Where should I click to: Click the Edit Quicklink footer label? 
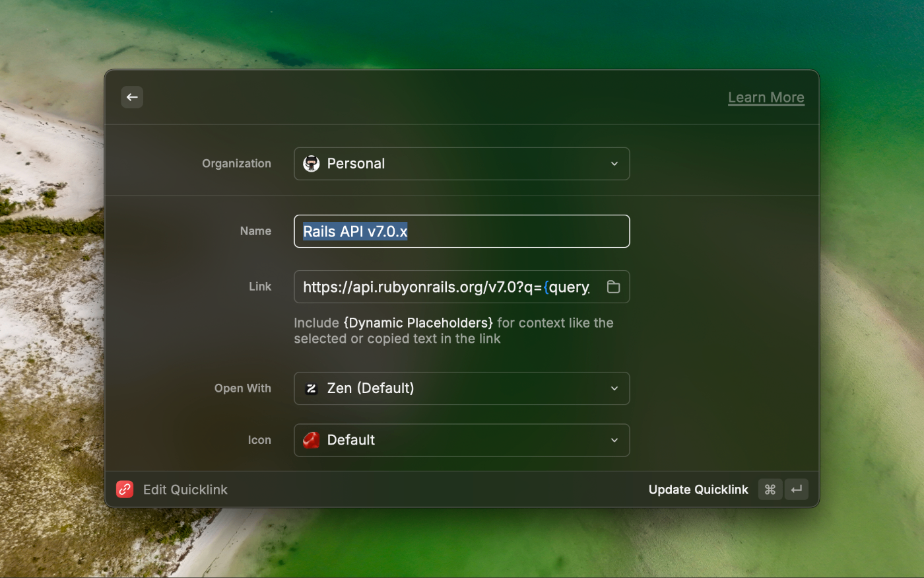[x=185, y=489]
